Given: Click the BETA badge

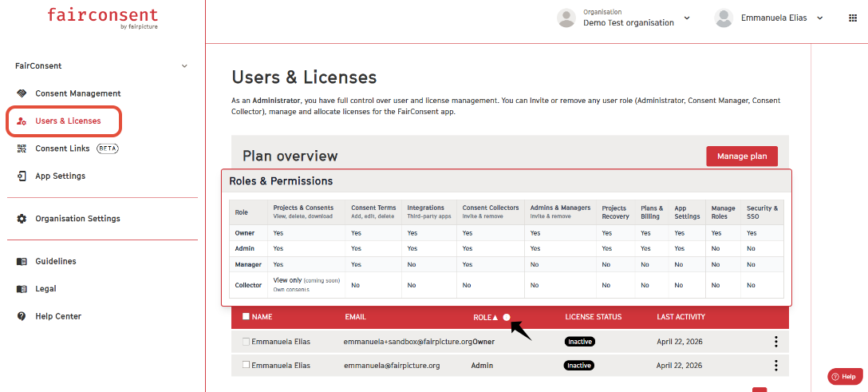Looking at the screenshot, I should (x=108, y=148).
